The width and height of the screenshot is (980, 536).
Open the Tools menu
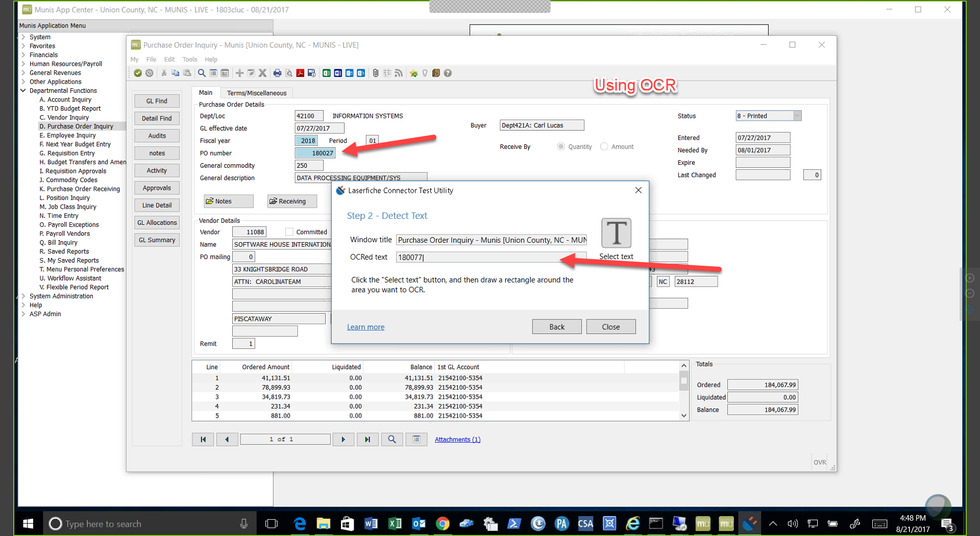[189, 60]
